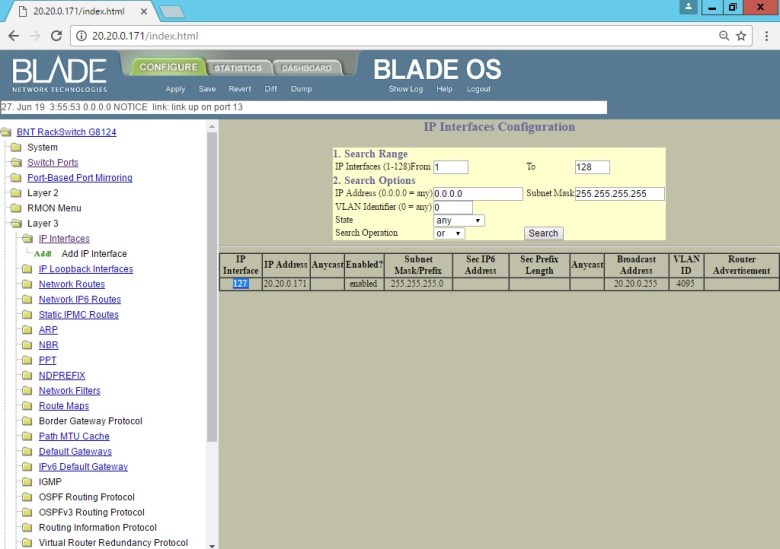Click the Layer 2 folder icon
This screenshot has width=780, height=549.
[16, 193]
